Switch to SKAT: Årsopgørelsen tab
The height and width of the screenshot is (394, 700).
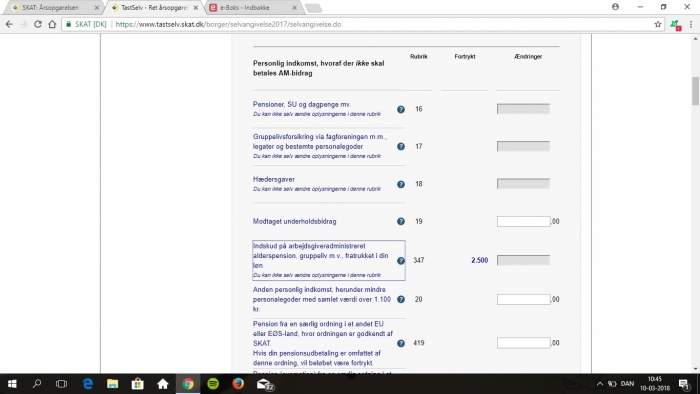[x=50, y=8]
